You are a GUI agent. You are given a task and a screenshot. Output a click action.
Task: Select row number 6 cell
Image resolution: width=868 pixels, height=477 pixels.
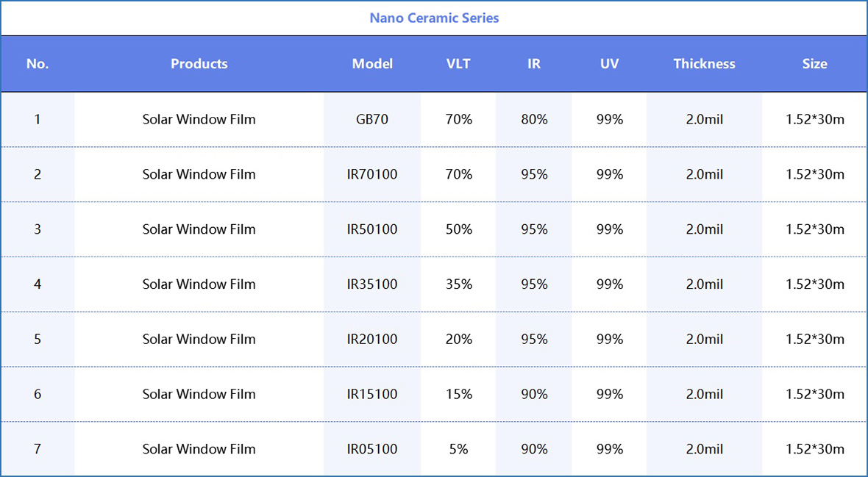38,395
